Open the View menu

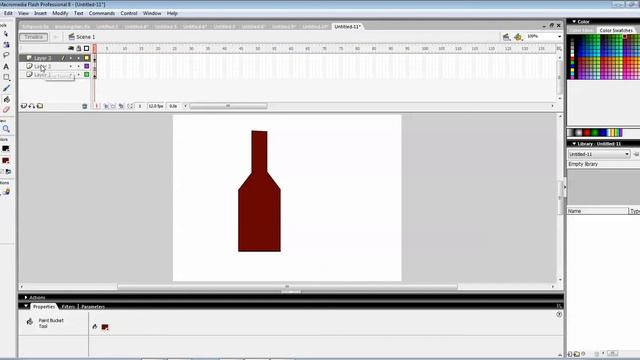23,13
